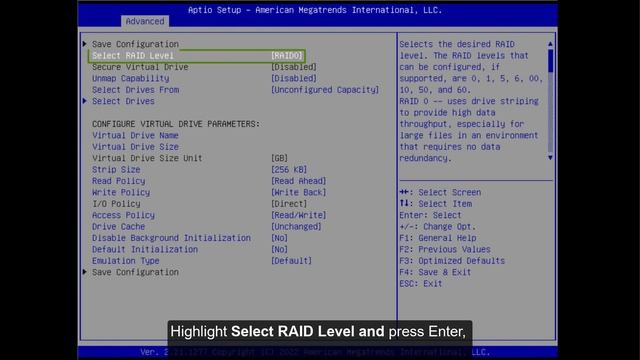Image resolution: width=640 pixels, height=360 pixels.
Task: Expand arrow beside the last Save Configuration entry
Action: [x=84, y=272]
